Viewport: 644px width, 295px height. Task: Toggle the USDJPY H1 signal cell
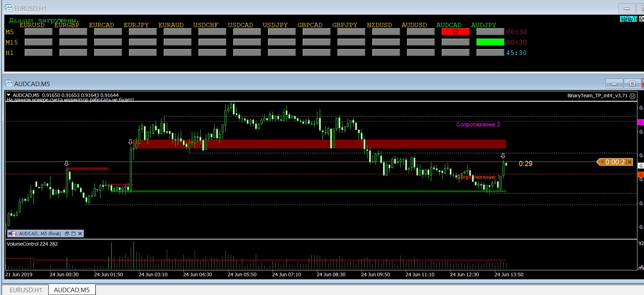click(x=282, y=52)
